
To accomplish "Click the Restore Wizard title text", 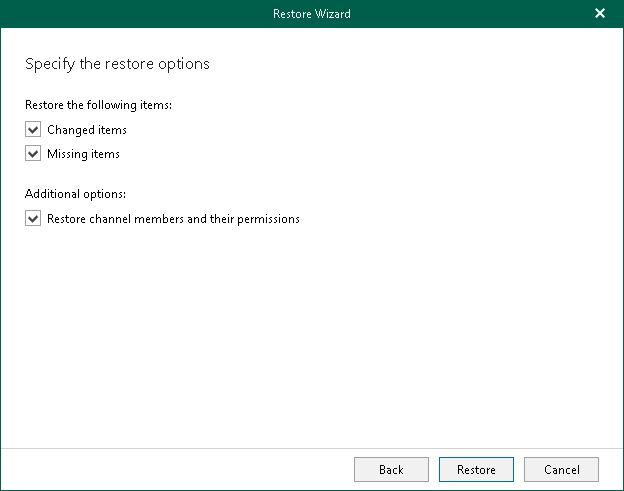I will click(312, 14).
